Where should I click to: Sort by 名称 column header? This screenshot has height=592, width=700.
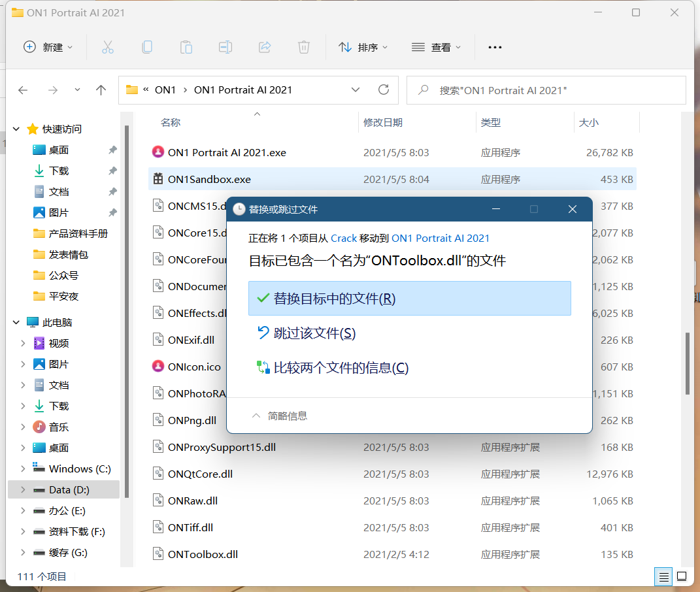171,122
